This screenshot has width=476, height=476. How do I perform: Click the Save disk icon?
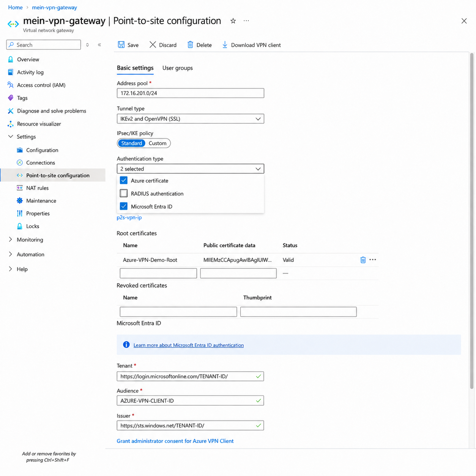coord(121,45)
